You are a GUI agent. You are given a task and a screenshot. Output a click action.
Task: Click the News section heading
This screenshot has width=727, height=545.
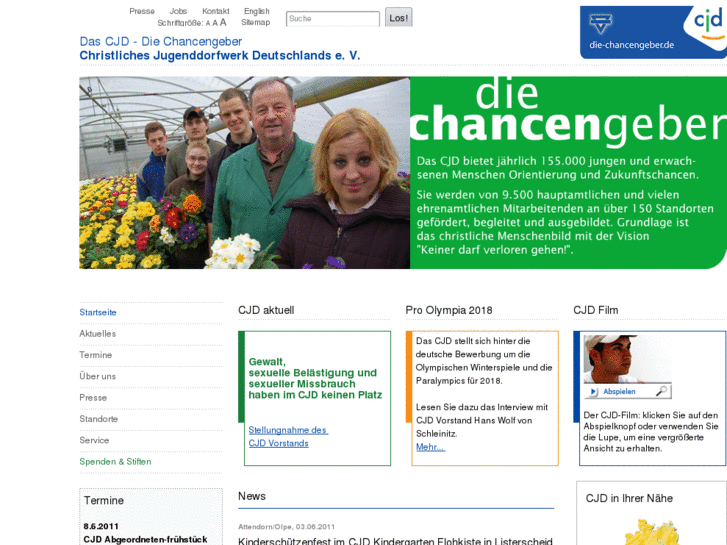pyautogui.click(x=252, y=496)
